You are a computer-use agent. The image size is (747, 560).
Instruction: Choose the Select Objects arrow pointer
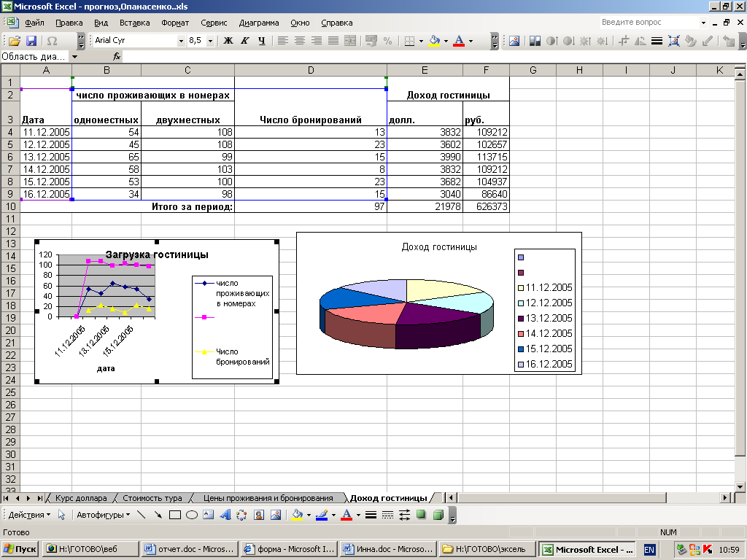pos(61,515)
